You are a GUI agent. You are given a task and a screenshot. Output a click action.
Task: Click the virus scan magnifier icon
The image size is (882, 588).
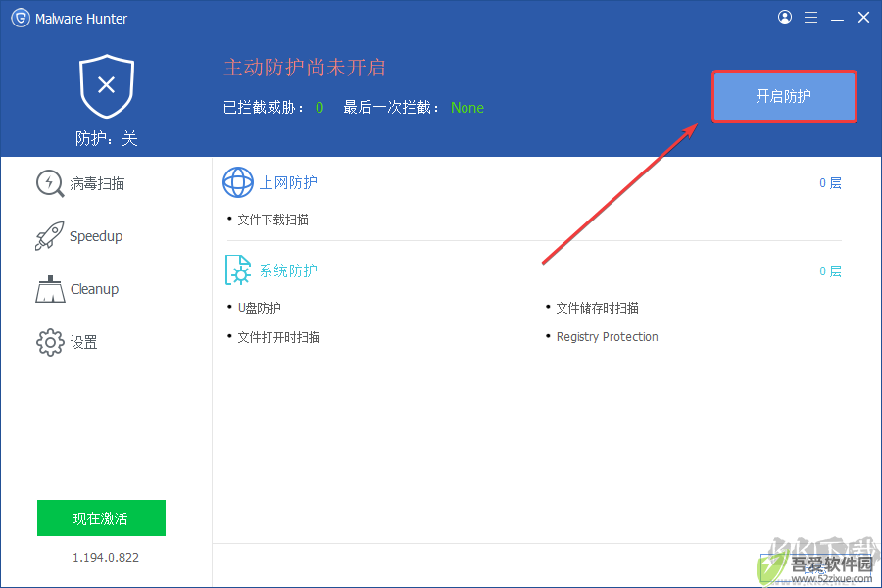(50, 183)
